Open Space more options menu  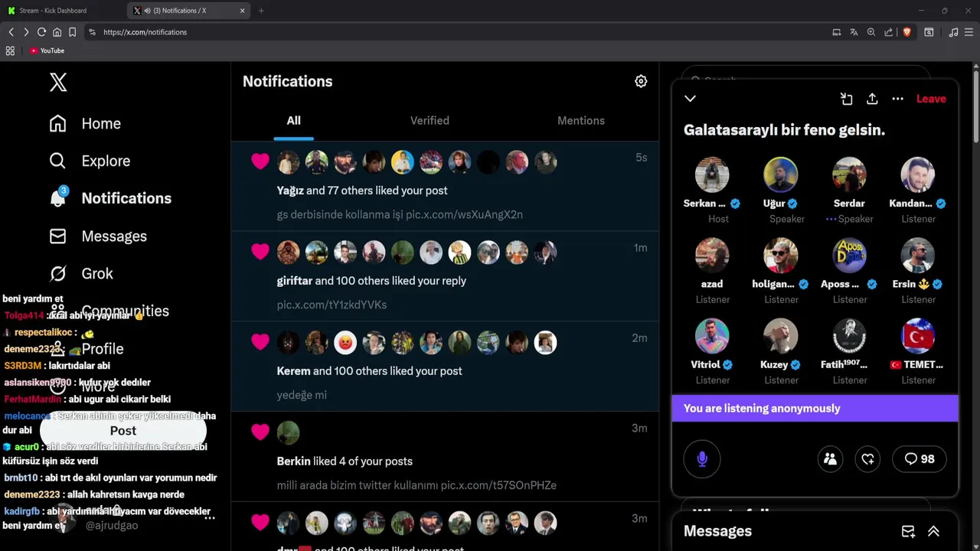click(x=898, y=99)
